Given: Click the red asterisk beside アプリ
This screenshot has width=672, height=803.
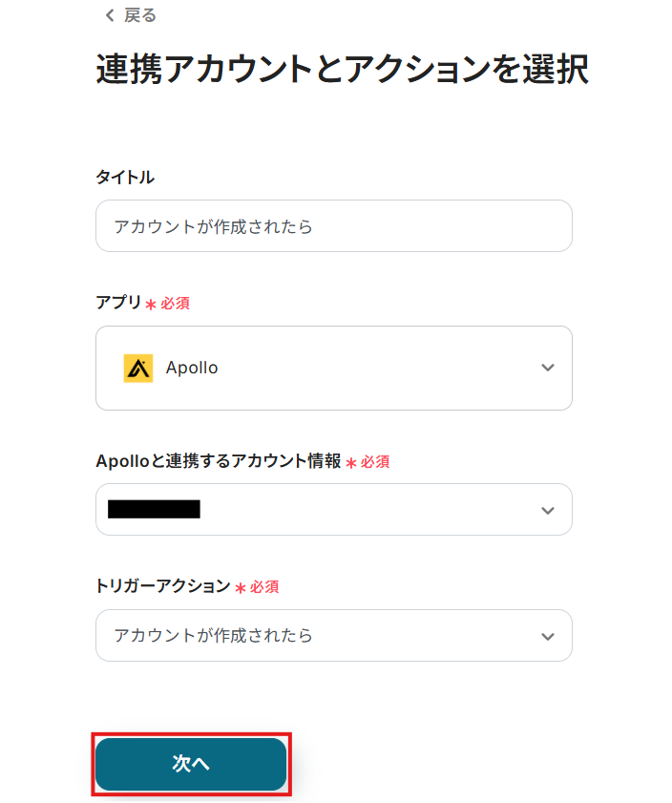Looking at the screenshot, I should pos(151,305).
